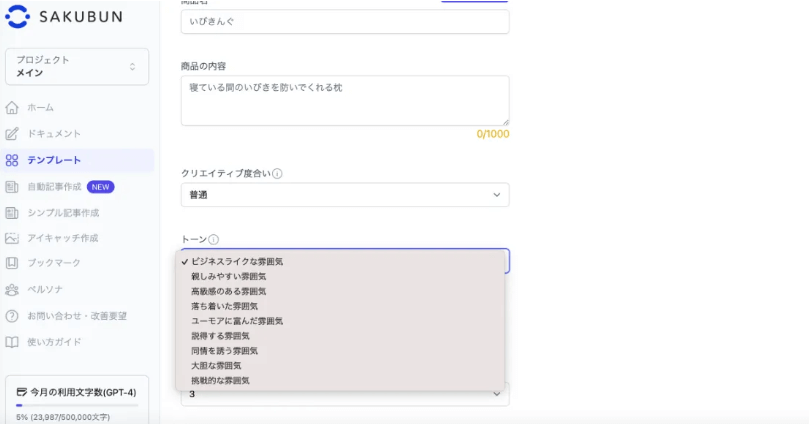Click the ホーム house icon
Screen dimensions: 809x424
(x=12, y=108)
